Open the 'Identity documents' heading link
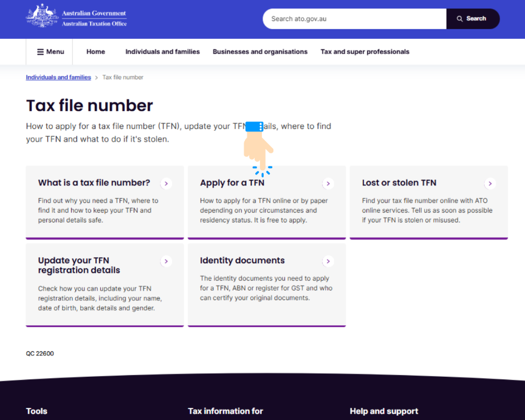Screen dimensions: 525x420 [x=242, y=261]
